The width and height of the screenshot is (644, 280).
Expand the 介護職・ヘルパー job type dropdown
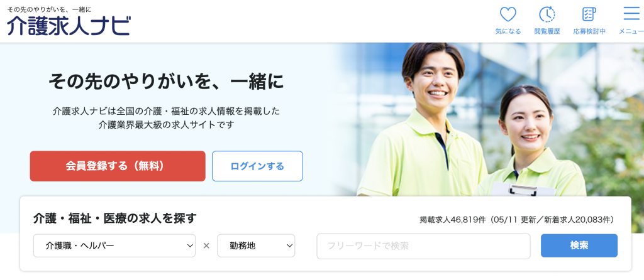114,245
